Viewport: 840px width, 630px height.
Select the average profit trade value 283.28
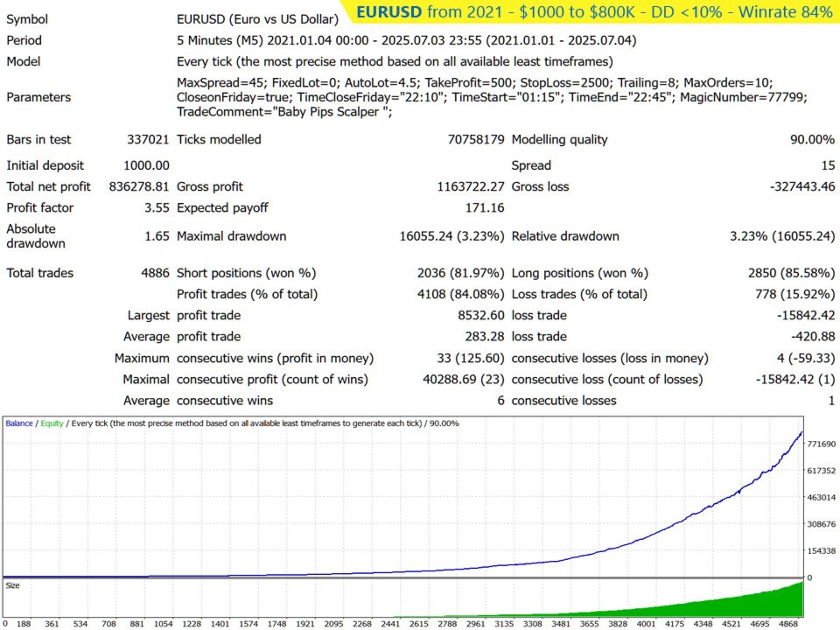(x=485, y=337)
